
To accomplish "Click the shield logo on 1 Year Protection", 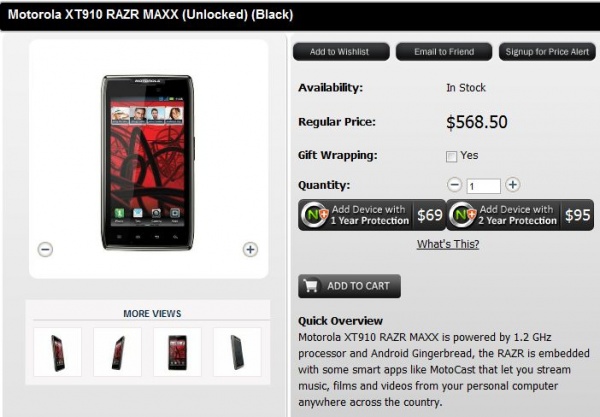I will click(315, 215).
